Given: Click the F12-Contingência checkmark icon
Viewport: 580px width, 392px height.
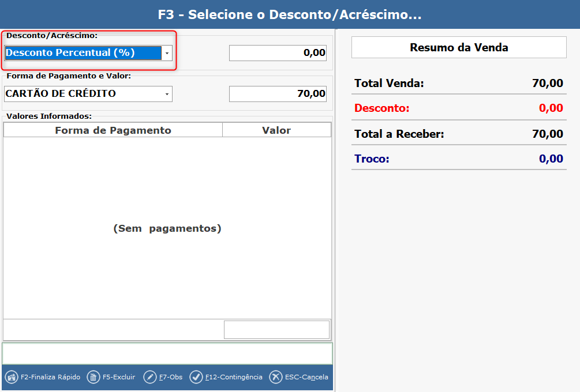Looking at the screenshot, I should tap(196, 377).
